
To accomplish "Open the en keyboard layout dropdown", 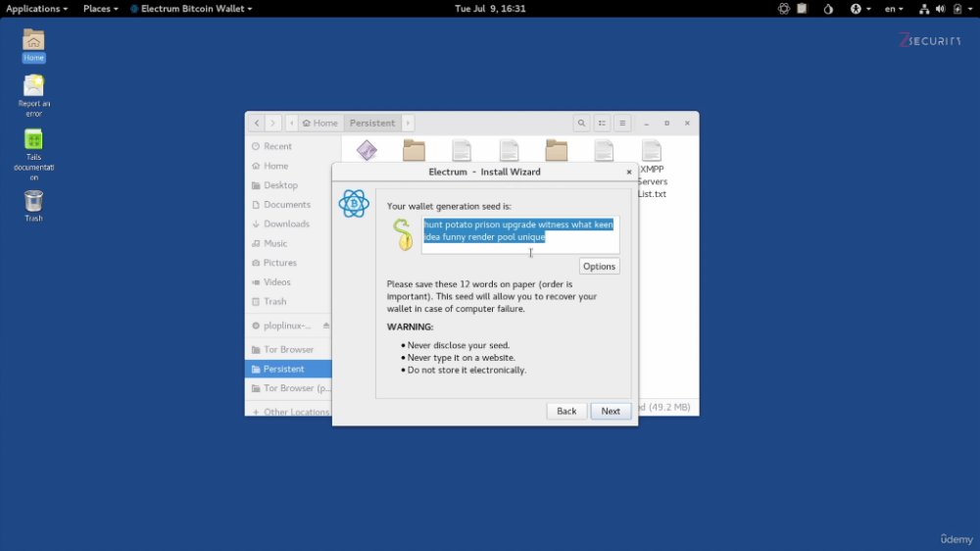I will point(893,9).
